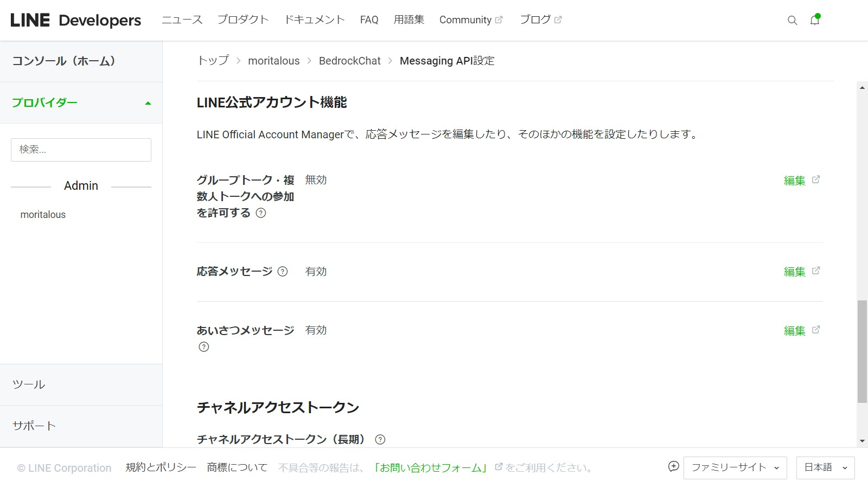Click BedrockChat in the breadcrumb
Viewport: 868px width, 488px height.
point(349,61)
